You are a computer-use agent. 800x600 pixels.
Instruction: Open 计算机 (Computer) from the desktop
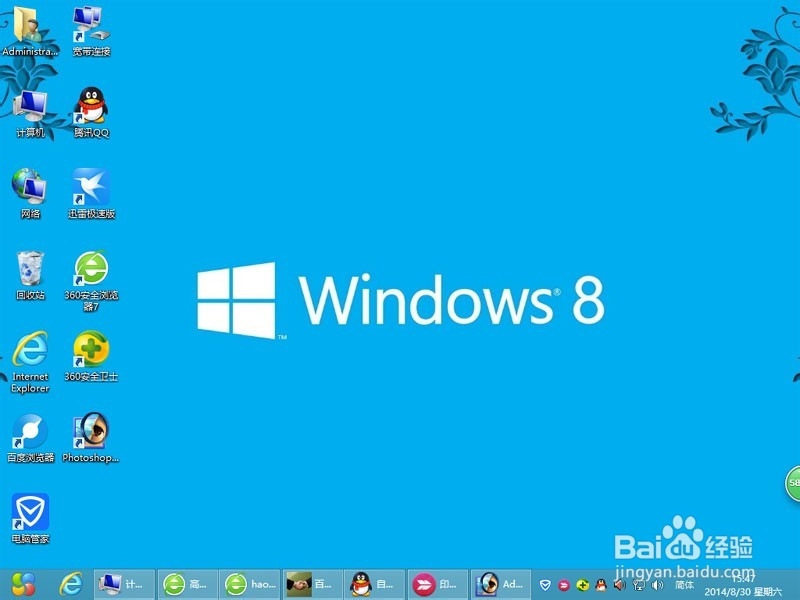(x=28, y=110)
